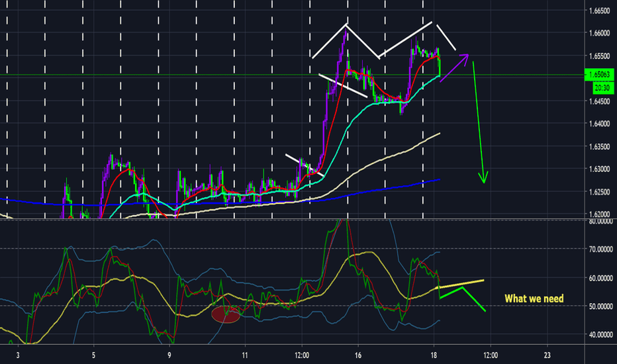The height and width of the screenshot is (364, 617).
Task: Click the 12:00 label just before 16
Action: coord(302,355)
